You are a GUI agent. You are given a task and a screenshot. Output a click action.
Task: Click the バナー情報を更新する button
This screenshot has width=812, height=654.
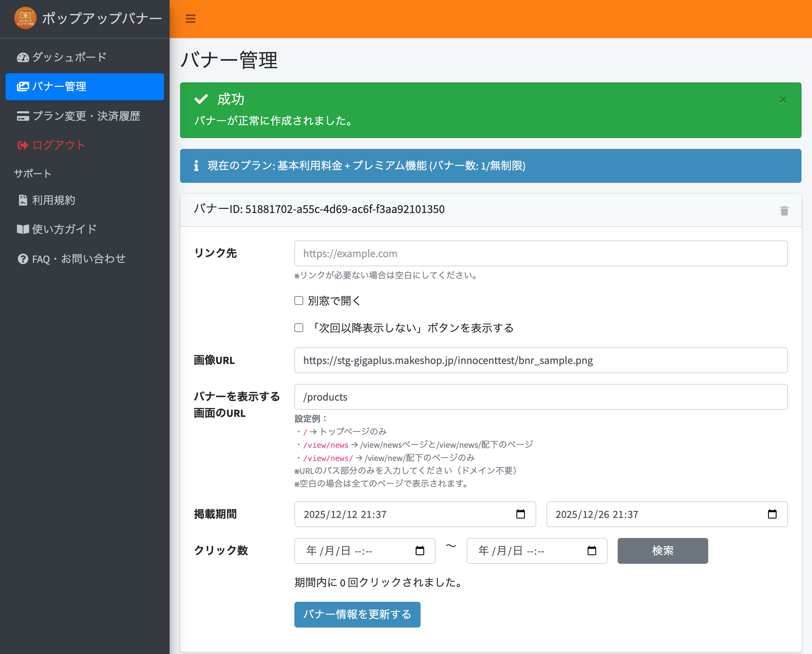pos(357,614)
